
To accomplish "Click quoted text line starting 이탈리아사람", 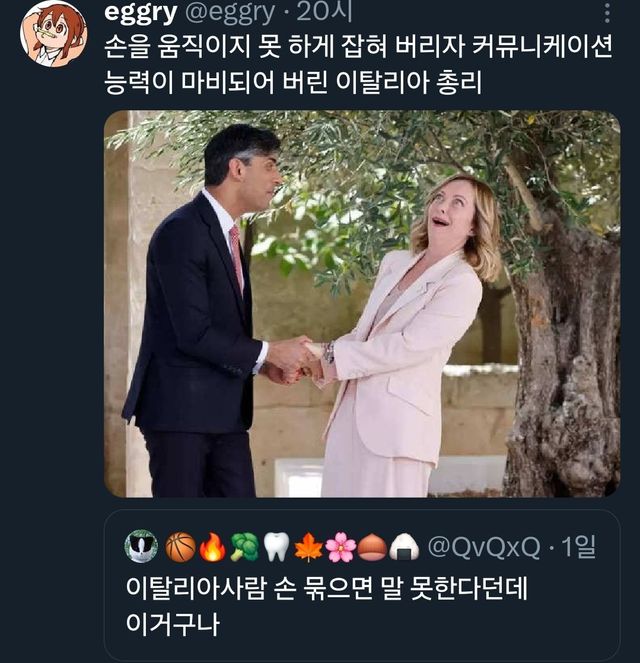I will pyautogui.click(x=325, y=589).
